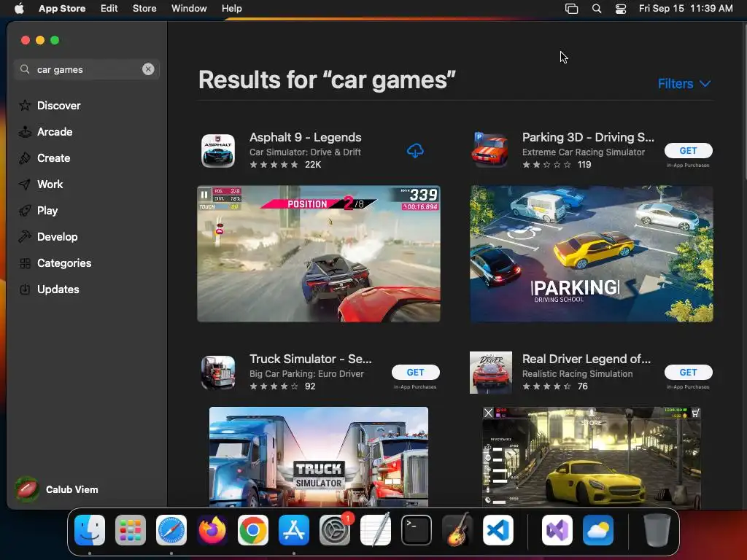
Task: Open the Window menu
Action: tap(189, 8)
